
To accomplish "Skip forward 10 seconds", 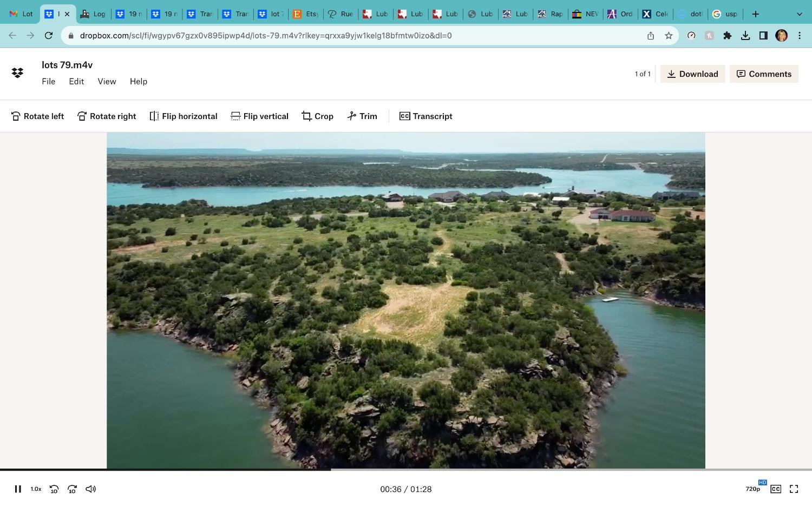I will (x=72, y=489).
